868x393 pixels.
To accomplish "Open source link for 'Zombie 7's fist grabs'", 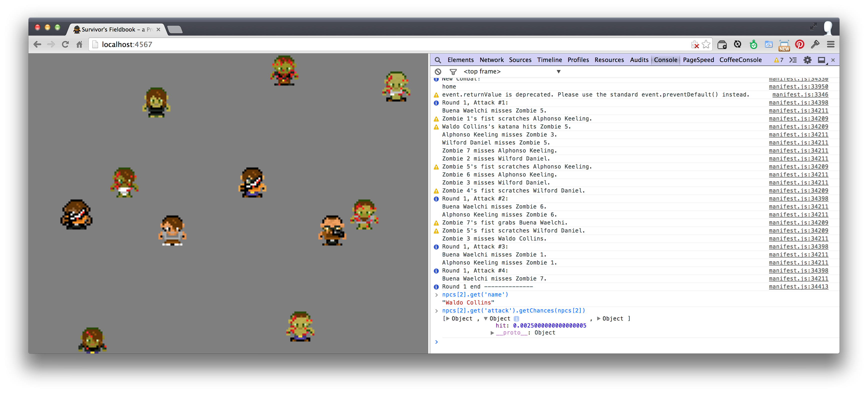I will (x=798, y=223).
